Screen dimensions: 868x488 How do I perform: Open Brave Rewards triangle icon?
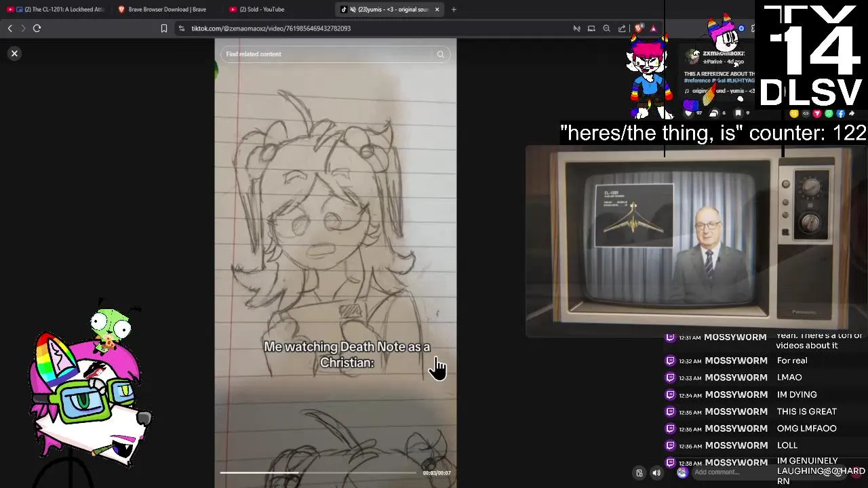tap(653, 28)
